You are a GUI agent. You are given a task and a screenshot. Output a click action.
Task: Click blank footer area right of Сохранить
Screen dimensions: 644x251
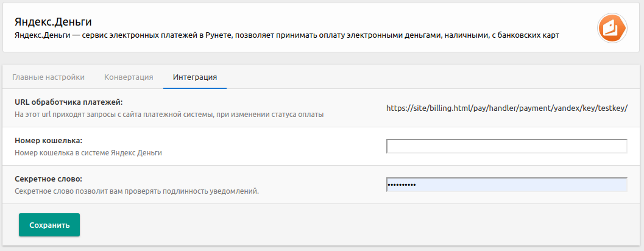(x=353, y=225)
